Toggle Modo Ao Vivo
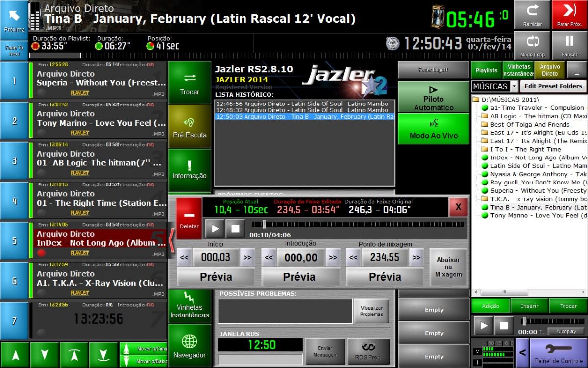The height and width of the screenshot is (368, 588). pyautogui.click(x=434, y=129)
